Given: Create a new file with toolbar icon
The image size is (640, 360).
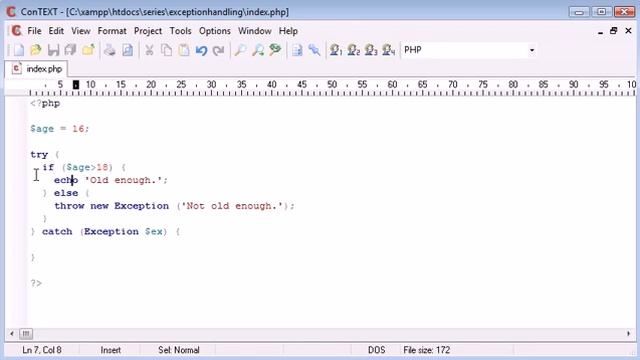Looking at the screenshot, I should coord(19,50).
